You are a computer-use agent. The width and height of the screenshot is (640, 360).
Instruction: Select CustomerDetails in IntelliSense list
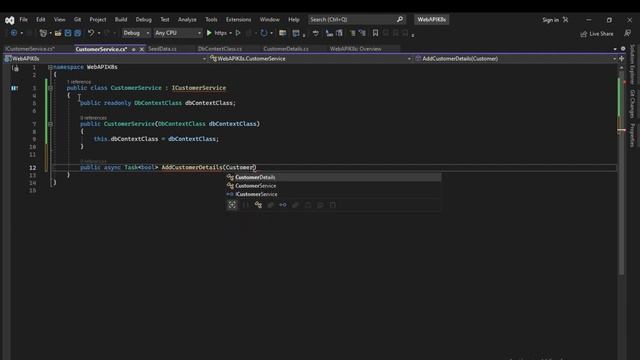point(333,177)
